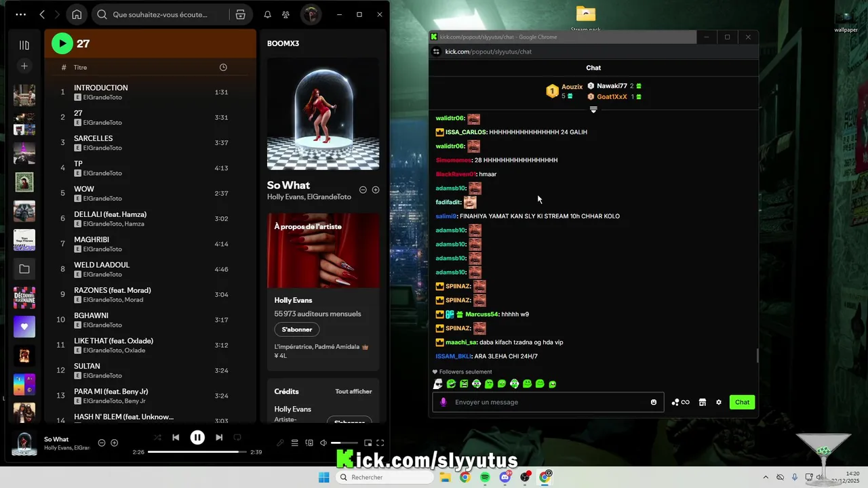The height and width of the screenshot is (488, 868).
Task: Click the Spotify search field
Action: (x=159, y=14)
